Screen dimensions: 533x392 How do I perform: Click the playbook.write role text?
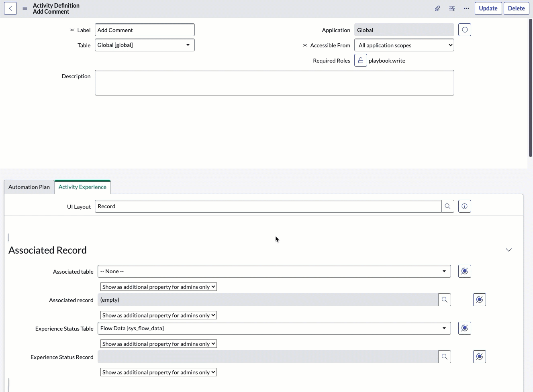(x=387, y=61)
